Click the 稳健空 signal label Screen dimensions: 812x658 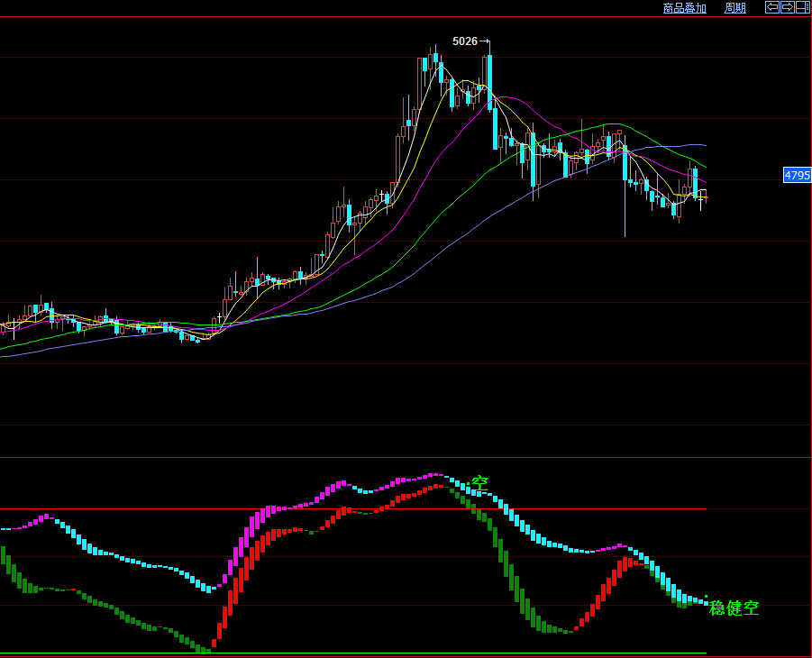click(734, 608)
